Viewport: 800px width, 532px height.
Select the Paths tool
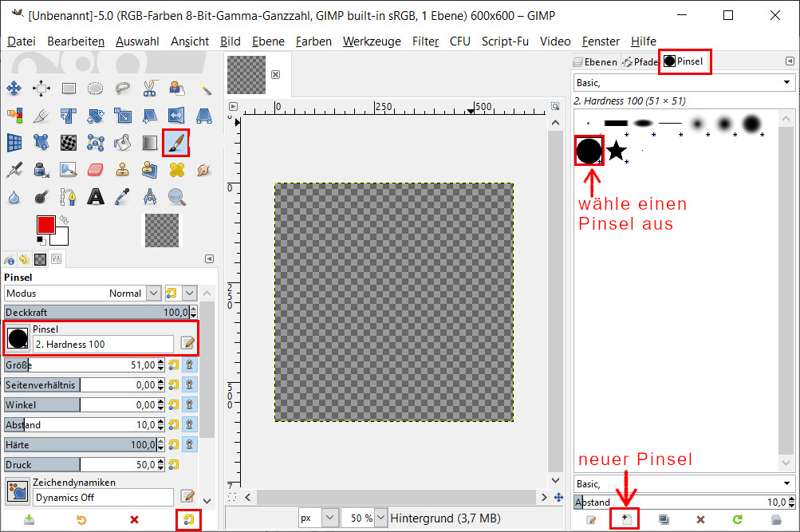pyautogui.click(x=69, y=196)
